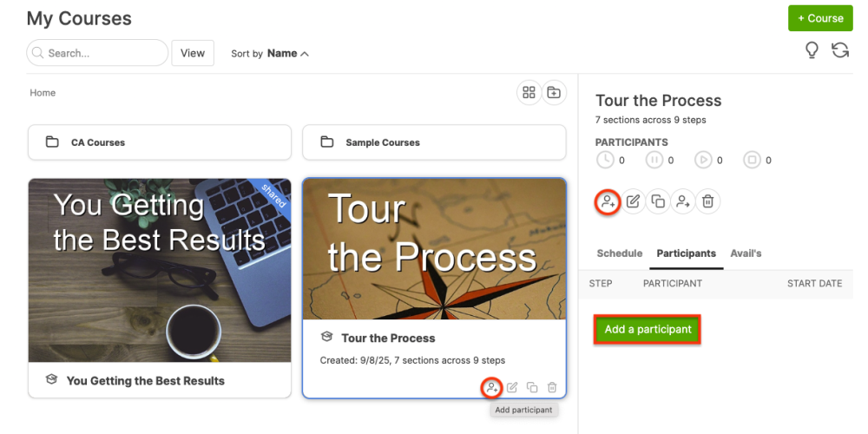Click duplicate course icon in right panel

(x=658, y=201)
